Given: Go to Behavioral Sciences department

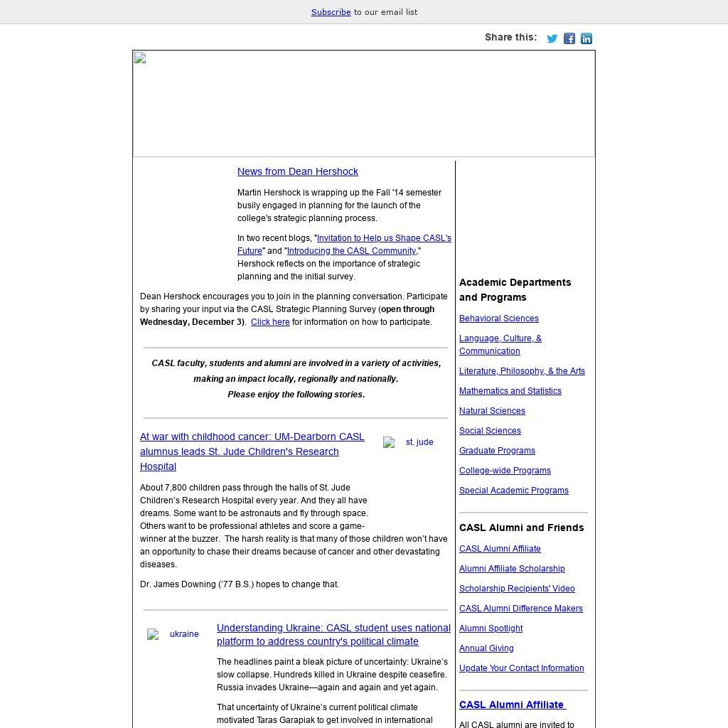Looking at the screenshot, I should 498,318.
